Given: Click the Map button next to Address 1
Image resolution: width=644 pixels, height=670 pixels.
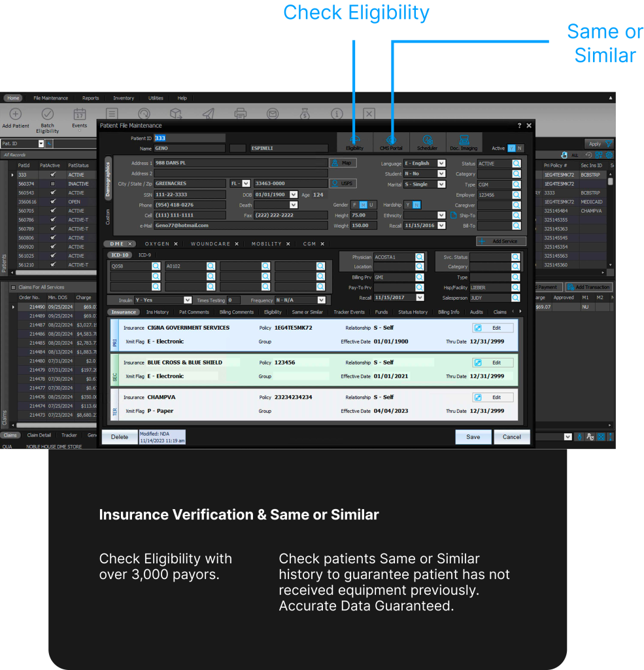Looking at the screenshot, I should point(343,163).
